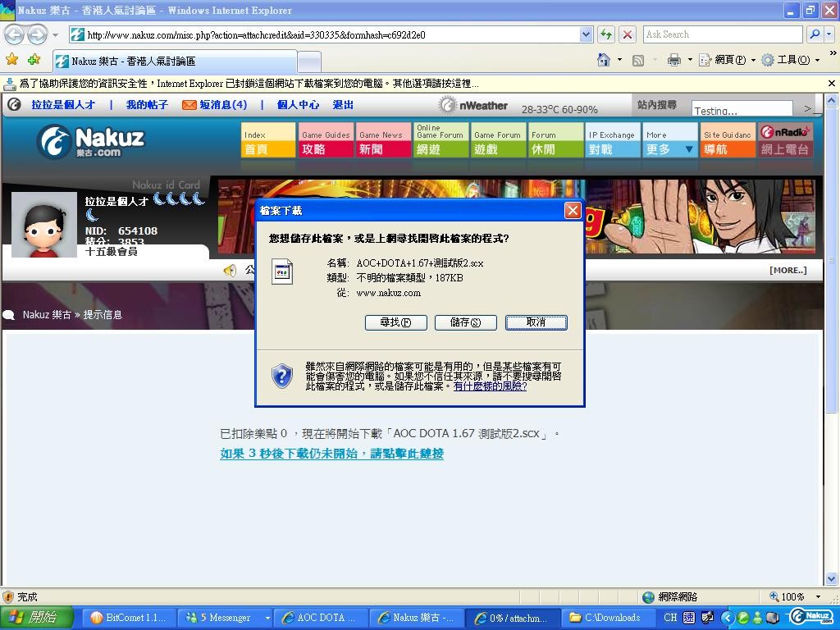The width and height of the screenshot is (840, 630).
Task: Switch to C:\Downloads folder taskbar button
Action: pyautogui.click(x=607, y=618)
